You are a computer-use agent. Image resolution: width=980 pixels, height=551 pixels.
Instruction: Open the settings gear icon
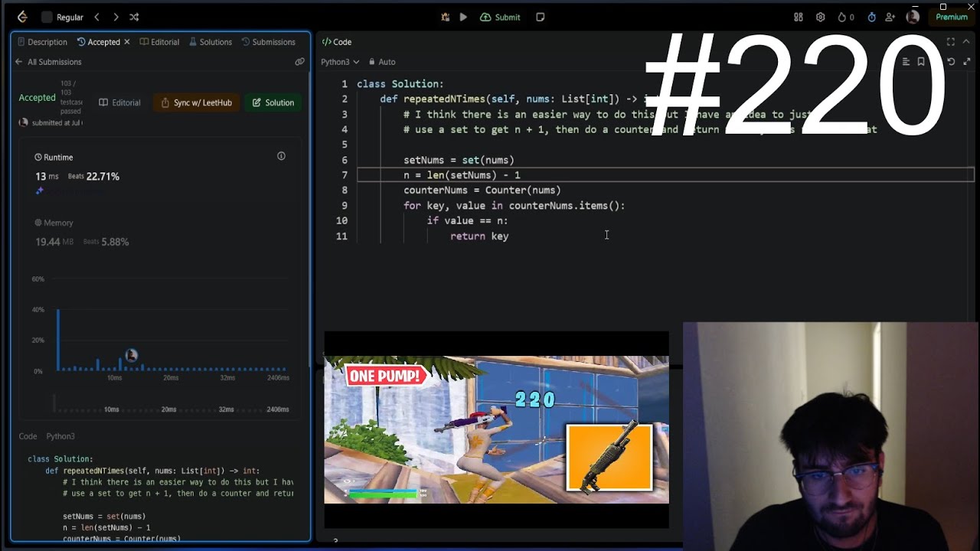pyautogui.click(x=821, y=17)
